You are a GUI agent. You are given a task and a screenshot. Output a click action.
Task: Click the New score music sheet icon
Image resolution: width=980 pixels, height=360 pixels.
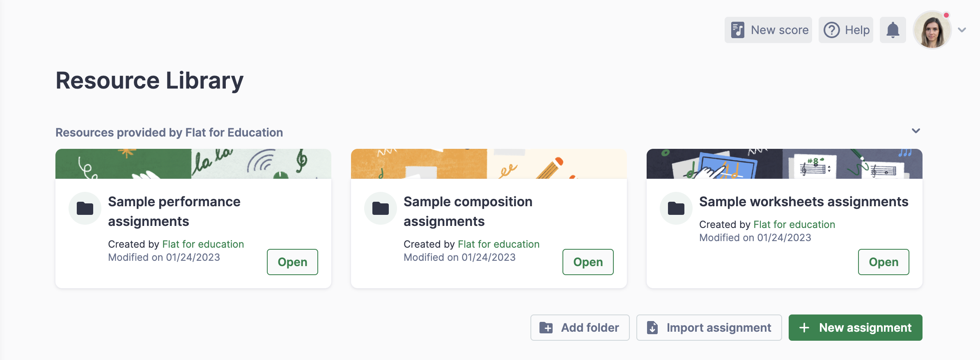(737, 30)
